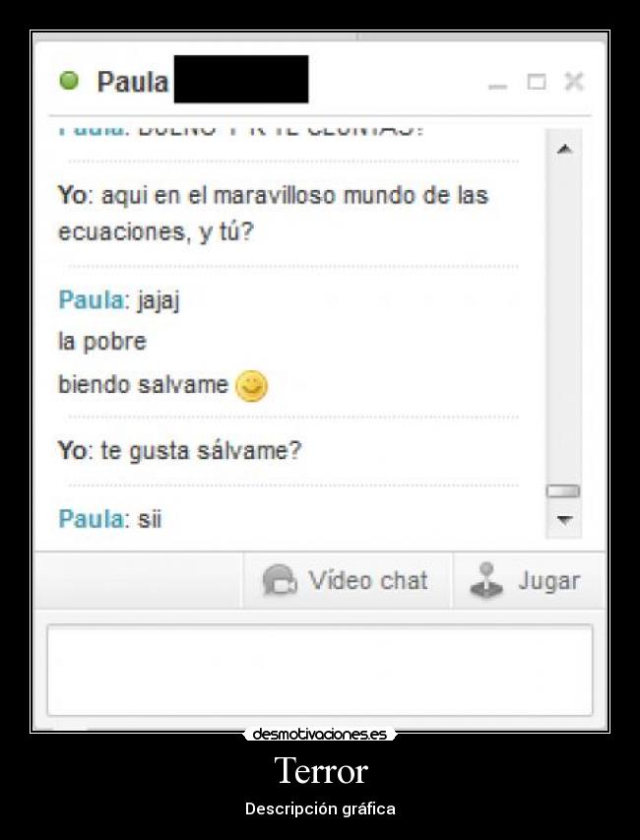640x840 pixels.
Task: Click the 'Descripción gráfica' caption text
Action: 320,808
